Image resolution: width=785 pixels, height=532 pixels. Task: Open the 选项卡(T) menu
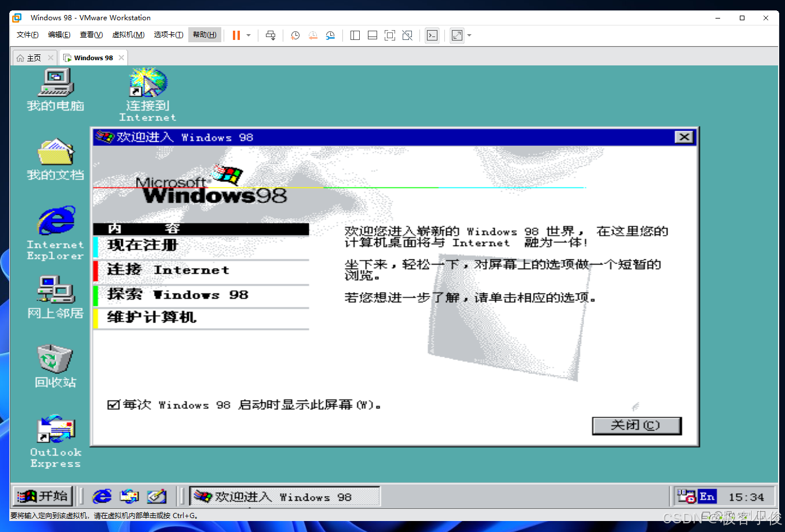(169, 35)
